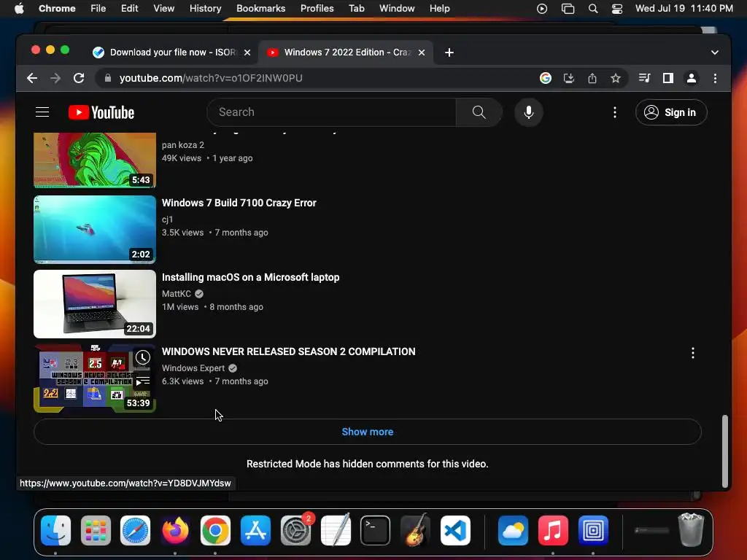Share this page from the address bar
The width and height of the screenshot is (747, 560).
point(592,78)
